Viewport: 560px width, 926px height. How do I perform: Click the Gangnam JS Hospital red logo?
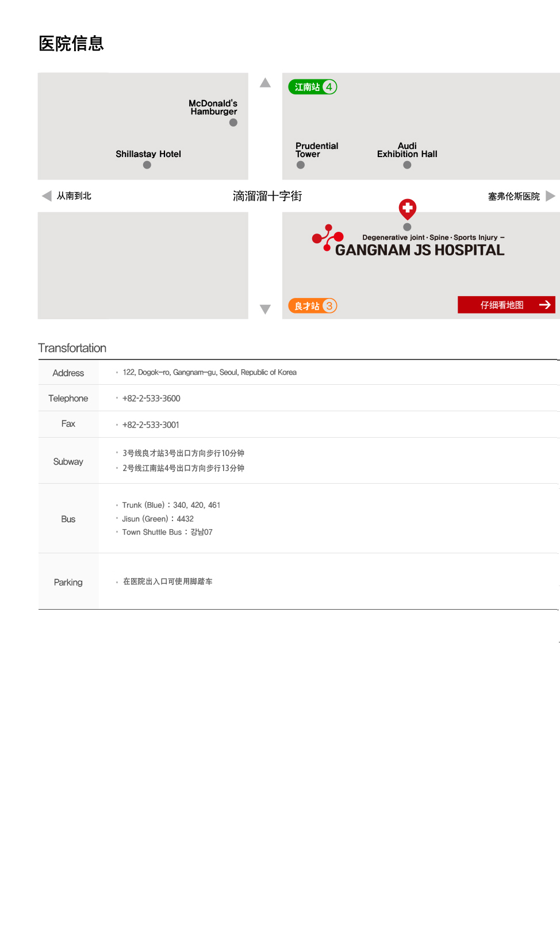pos(328,238)
